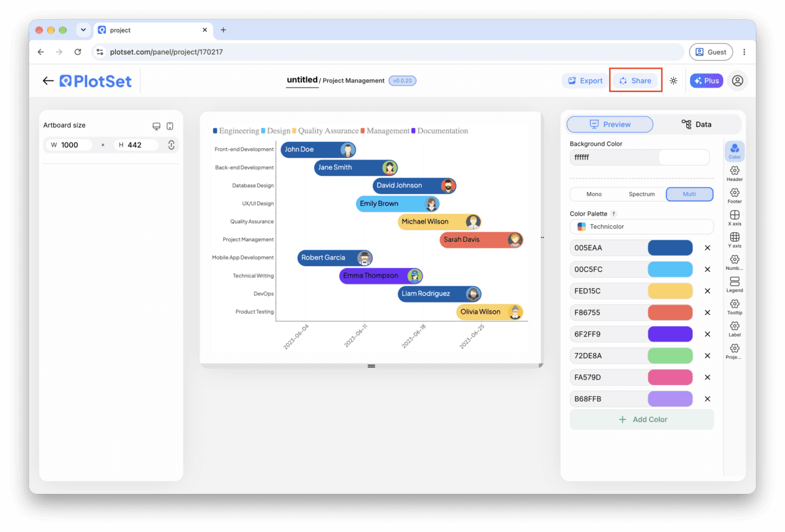The height and width of the screenshot is (532, 785).
Task: Open a new browser tab
Action: (x=223, y=30)
